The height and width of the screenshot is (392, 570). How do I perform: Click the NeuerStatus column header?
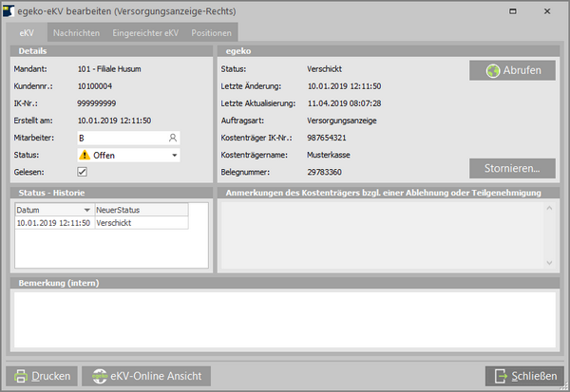pyautogui.click(x=140, y=209)
